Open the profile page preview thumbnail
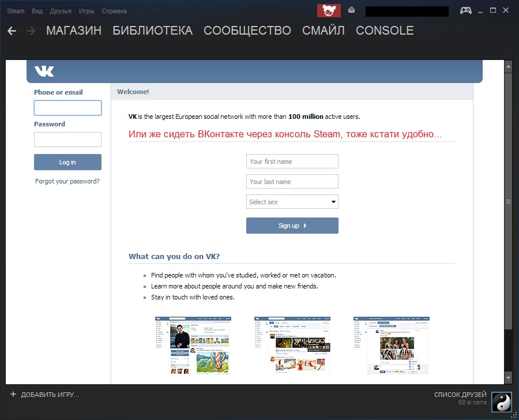The height and width of the screenshot is (420, 519). point(193,346)
